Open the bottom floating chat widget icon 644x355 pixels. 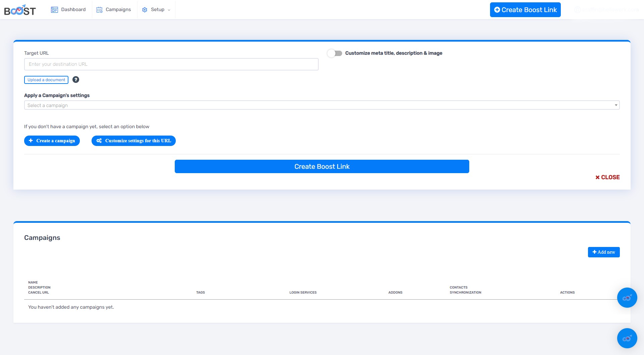pos(627,338)
